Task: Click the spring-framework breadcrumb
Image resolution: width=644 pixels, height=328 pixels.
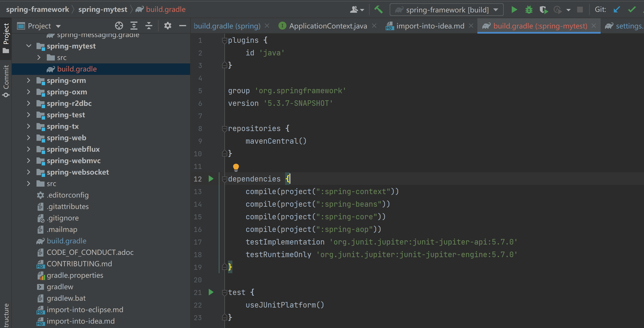Action: tap(37, 10)
